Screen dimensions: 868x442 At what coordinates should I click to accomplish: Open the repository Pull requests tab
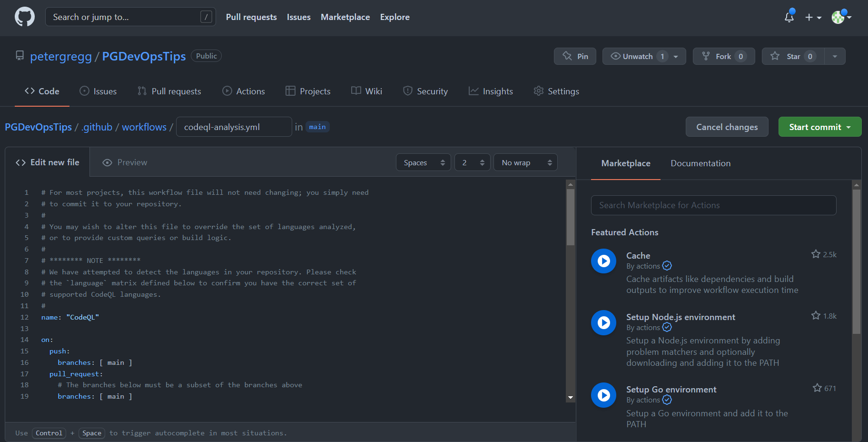(x=169, y=91)
